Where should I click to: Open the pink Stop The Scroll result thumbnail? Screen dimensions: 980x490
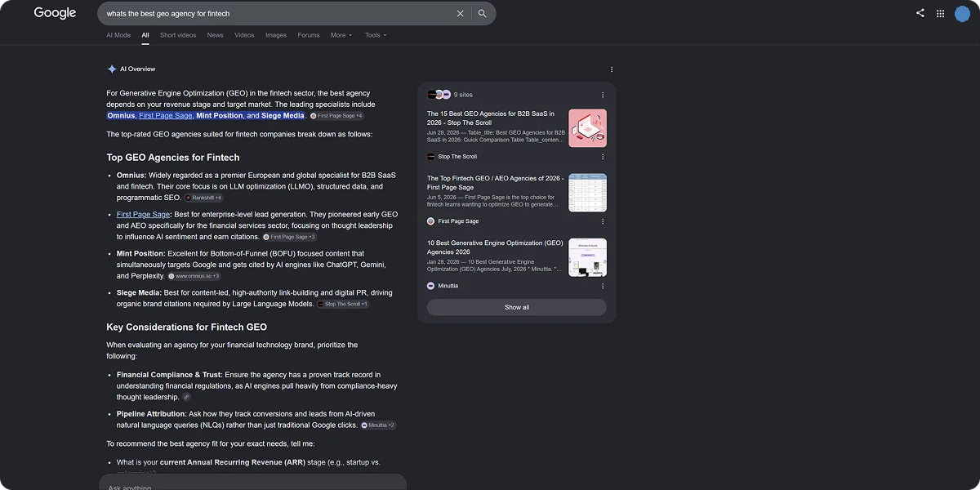tap(587, 128)
